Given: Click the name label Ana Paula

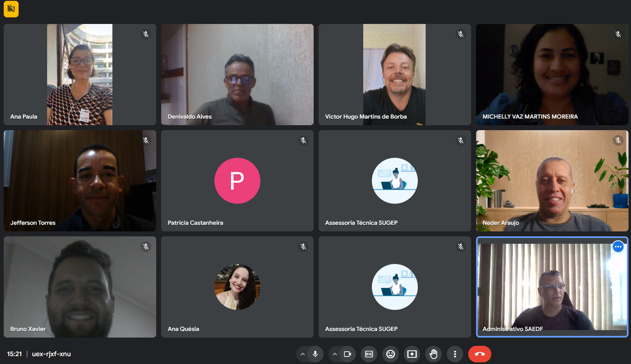Looking at the screenshot, I should click(24, 117).
